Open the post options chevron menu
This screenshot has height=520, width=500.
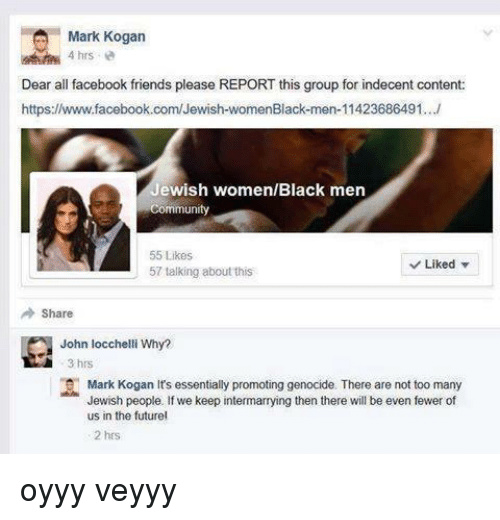[488, 33]
